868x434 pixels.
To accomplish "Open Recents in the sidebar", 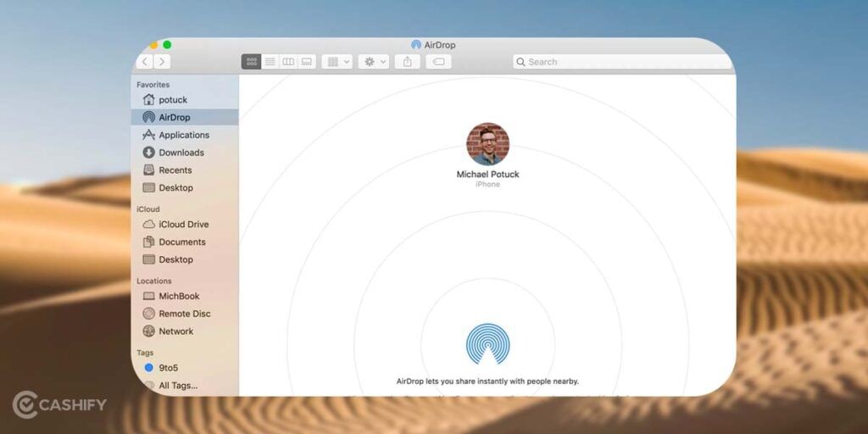I will pos(185,170).
